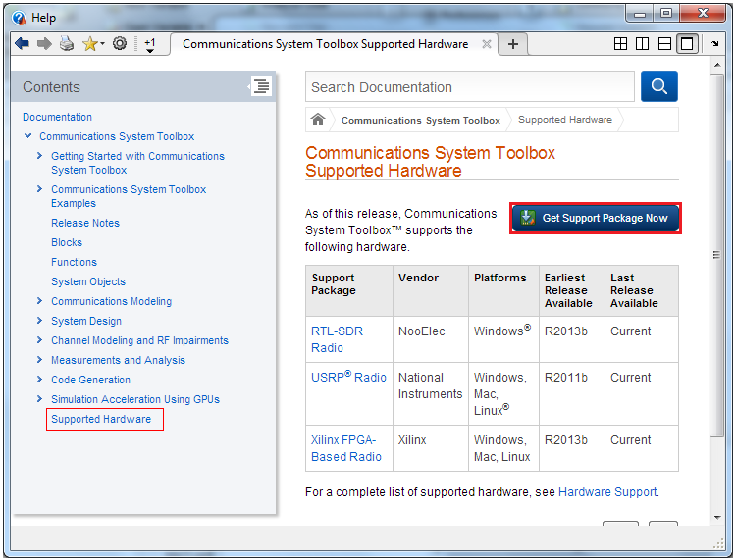Click the scrollbar up arrow

pos(716,65)
